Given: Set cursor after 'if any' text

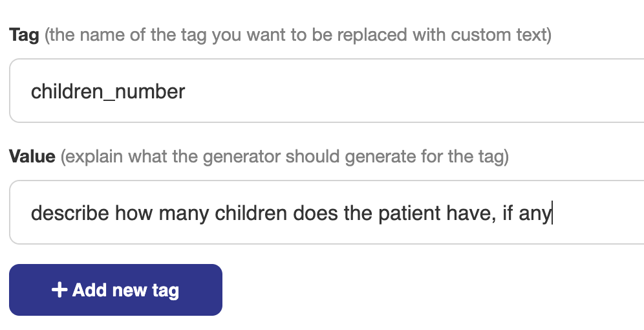Looking at the screenshot, I should pos(552,213).
